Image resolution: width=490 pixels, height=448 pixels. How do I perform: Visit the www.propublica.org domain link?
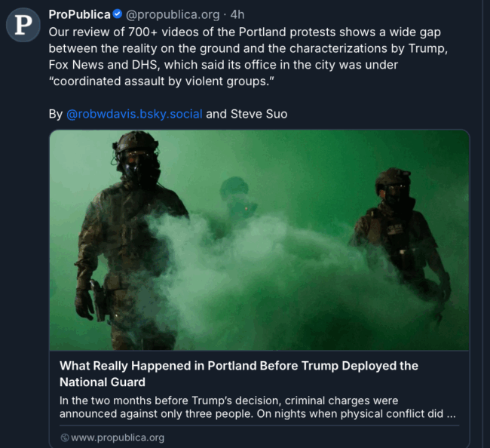118,437
